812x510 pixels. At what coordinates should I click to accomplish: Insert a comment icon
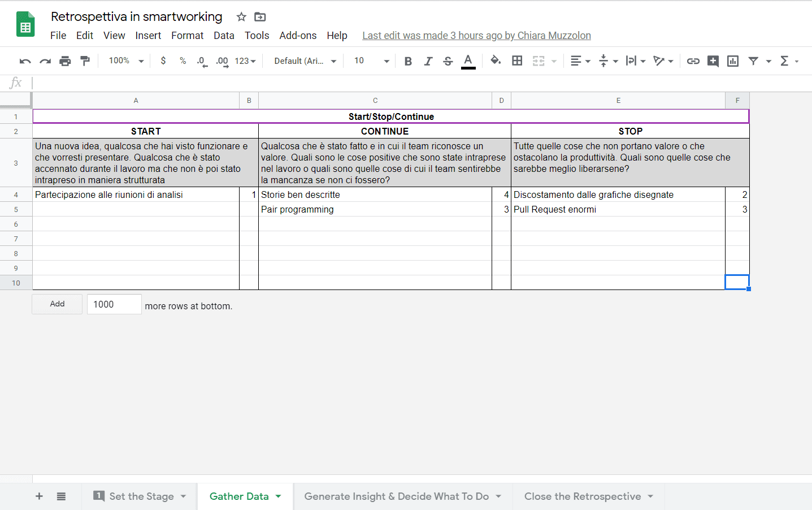pos(713,61)
